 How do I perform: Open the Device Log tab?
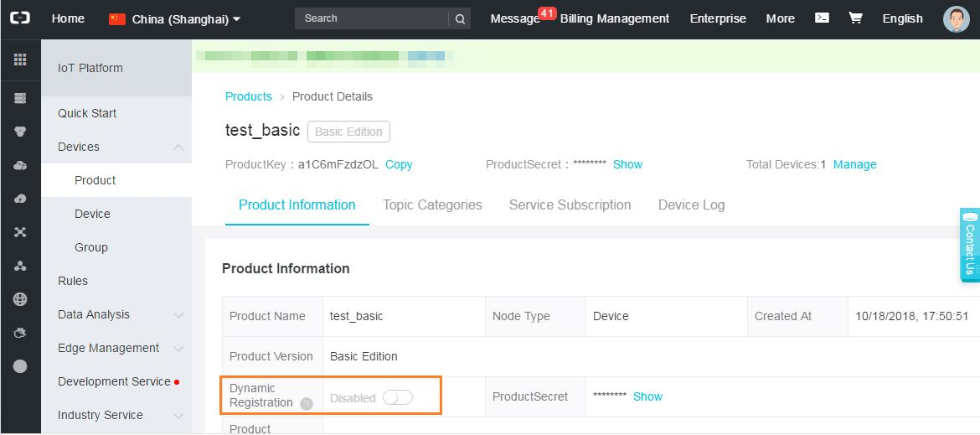[x=691, y=205]
